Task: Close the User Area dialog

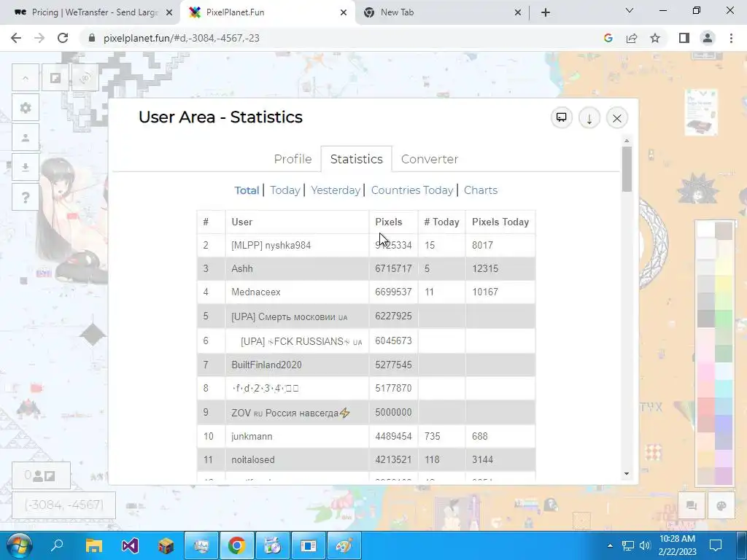Action: [617, 118]
